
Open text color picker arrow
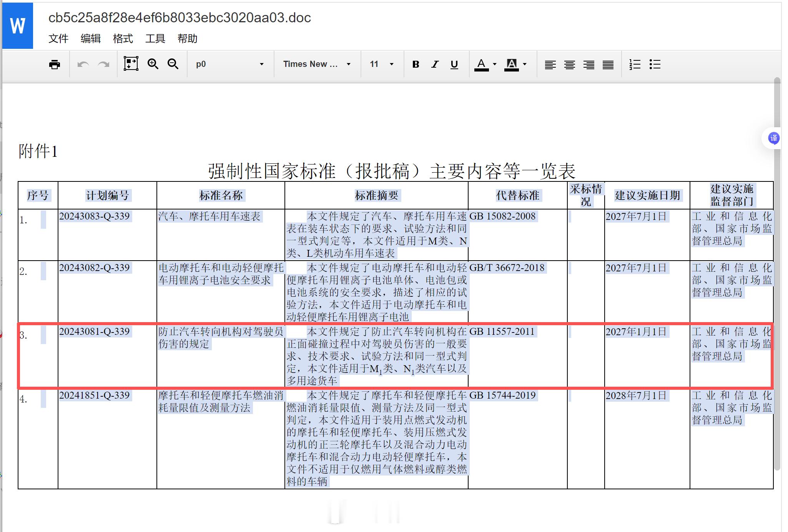pos(495,64)
